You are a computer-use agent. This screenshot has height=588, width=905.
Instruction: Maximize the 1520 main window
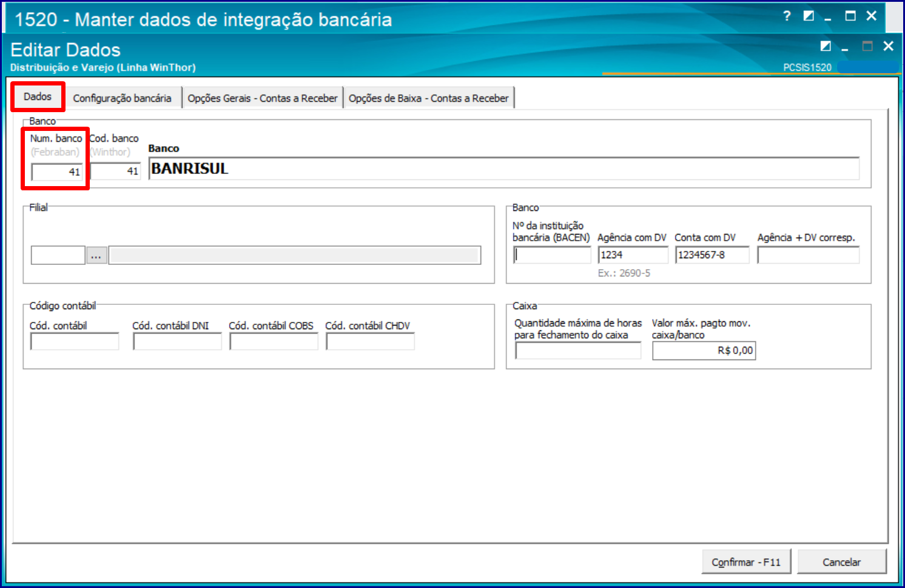coord(850,16)
